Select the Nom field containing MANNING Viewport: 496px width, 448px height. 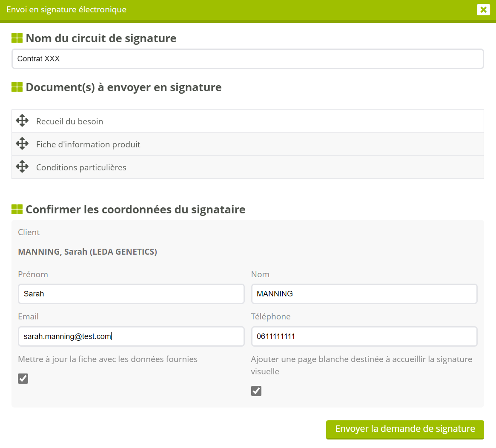(364, 294)
